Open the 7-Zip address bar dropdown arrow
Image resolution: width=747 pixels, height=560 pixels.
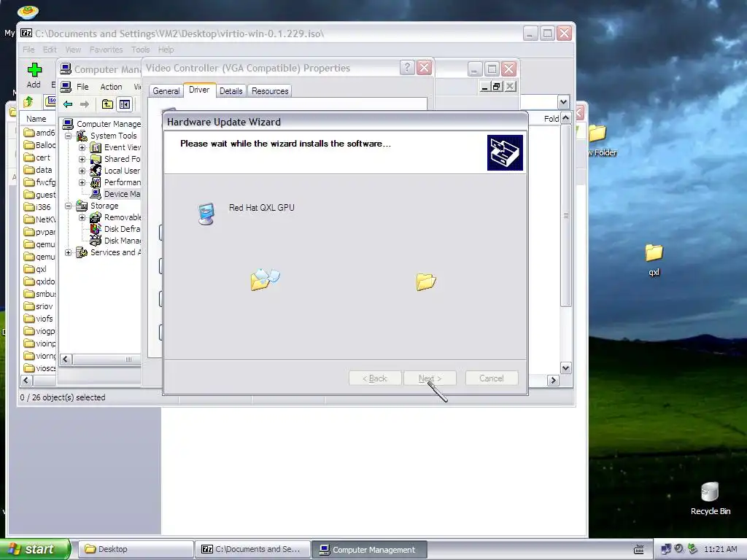[x=564, y=101]
